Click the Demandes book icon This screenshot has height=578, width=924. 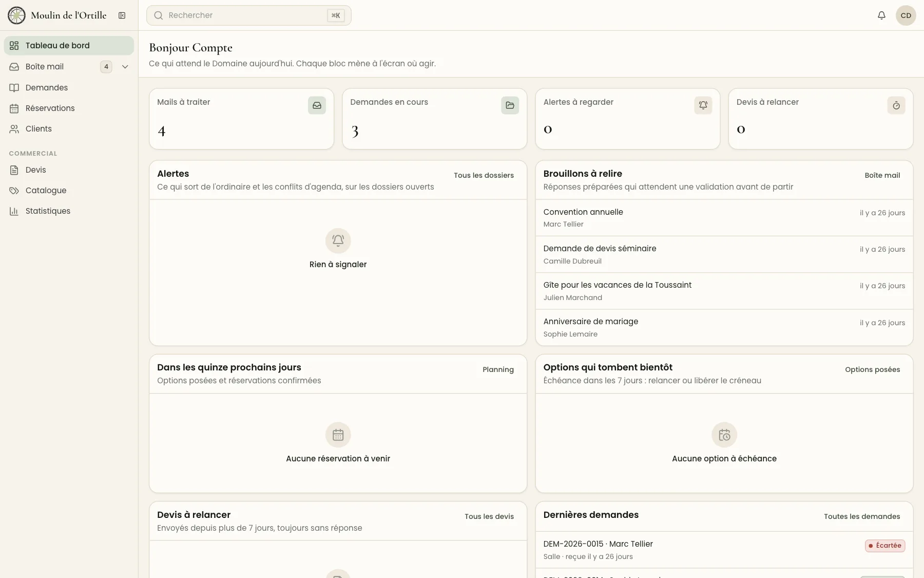point(14,88)
